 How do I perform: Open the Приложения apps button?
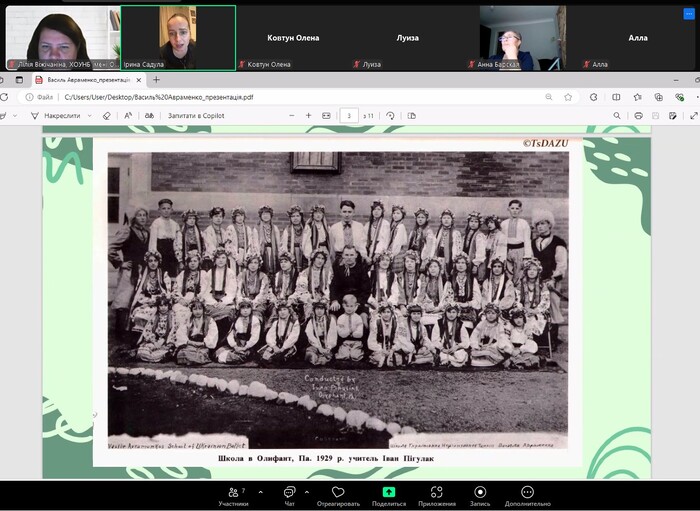tap(437, 496)
